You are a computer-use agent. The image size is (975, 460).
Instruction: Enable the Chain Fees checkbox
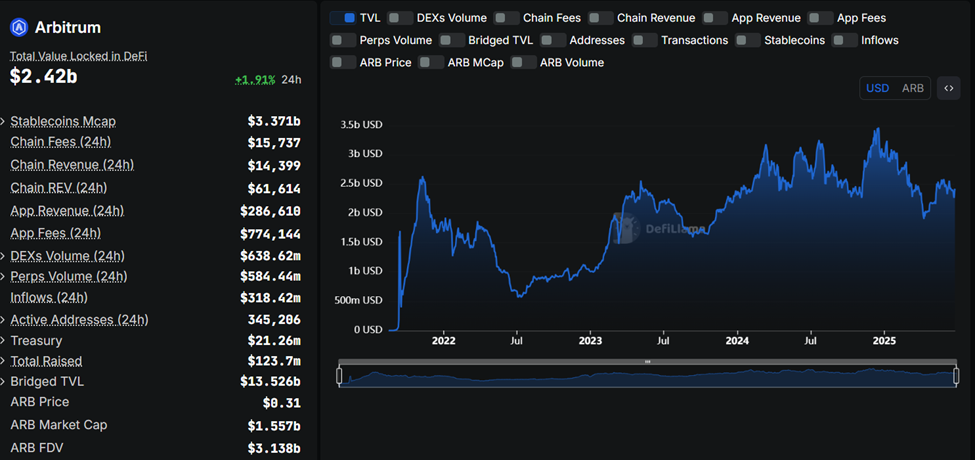pyautogui.click(x=507, y=18)
